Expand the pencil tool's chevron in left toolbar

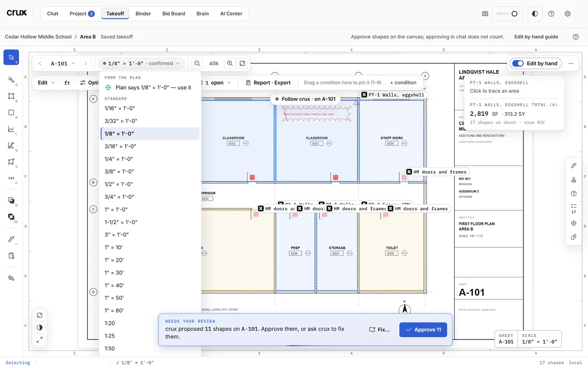click(x=16, y=244)
